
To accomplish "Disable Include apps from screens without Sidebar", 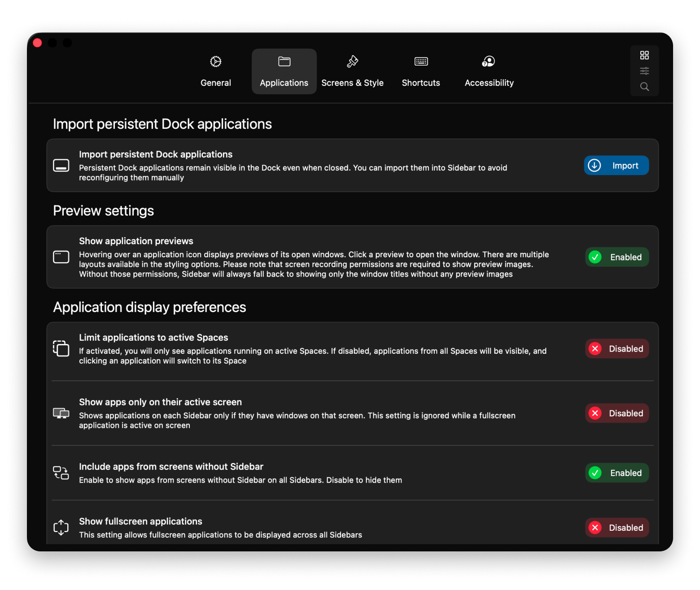I will [617, 472].
